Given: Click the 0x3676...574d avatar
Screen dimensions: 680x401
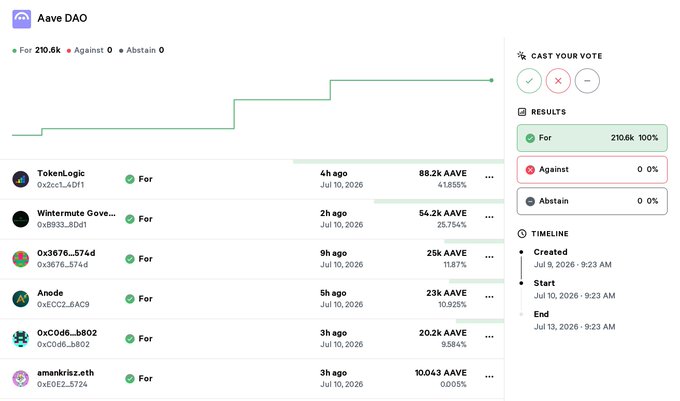Looking at the screenshot, I should coord(21,259).
